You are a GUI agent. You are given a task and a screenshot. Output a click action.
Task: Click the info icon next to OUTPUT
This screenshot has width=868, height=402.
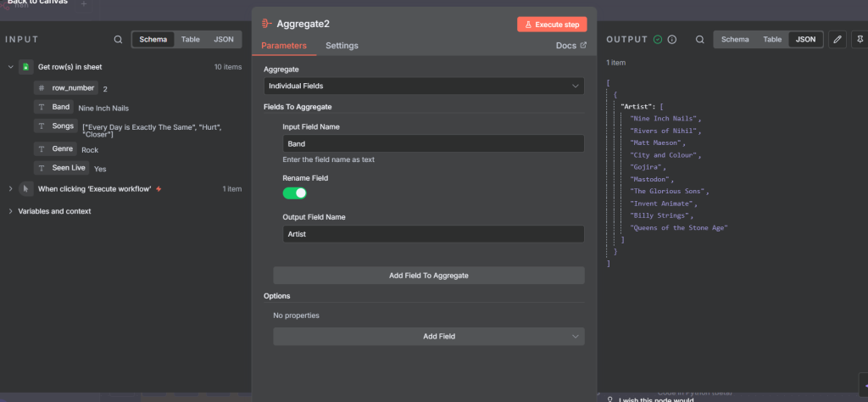click(x=672, y=39)
